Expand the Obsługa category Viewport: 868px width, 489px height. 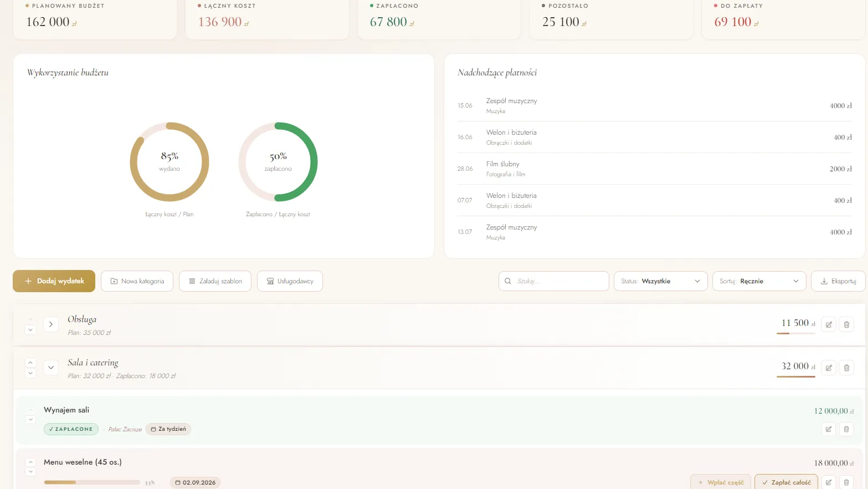point(50,324)
